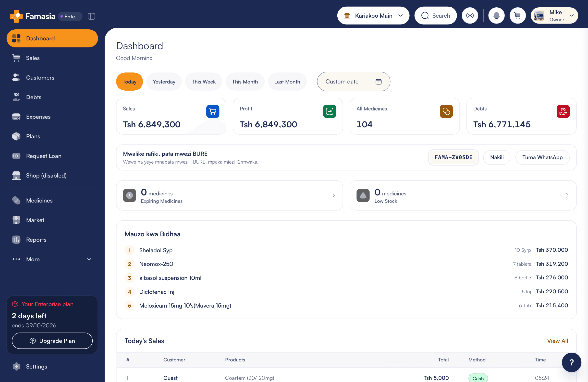The height and width of the screenshot is (382, 588).
Task: Open the calendar icon in Custom date
Action: (379, 82)
